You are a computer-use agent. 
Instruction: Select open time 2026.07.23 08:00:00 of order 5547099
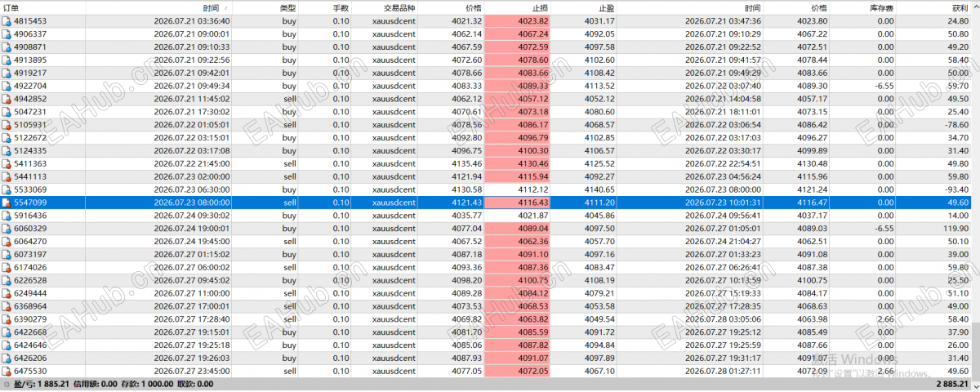191,203
